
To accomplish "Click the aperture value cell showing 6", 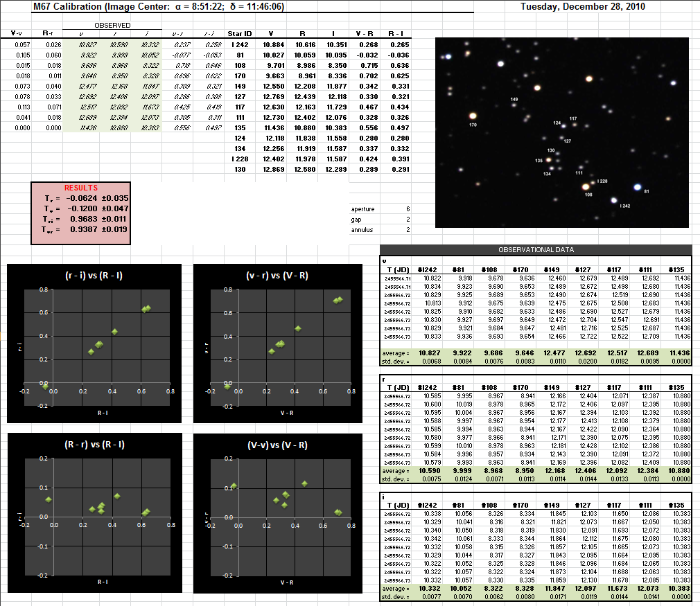I will (408, 208).
